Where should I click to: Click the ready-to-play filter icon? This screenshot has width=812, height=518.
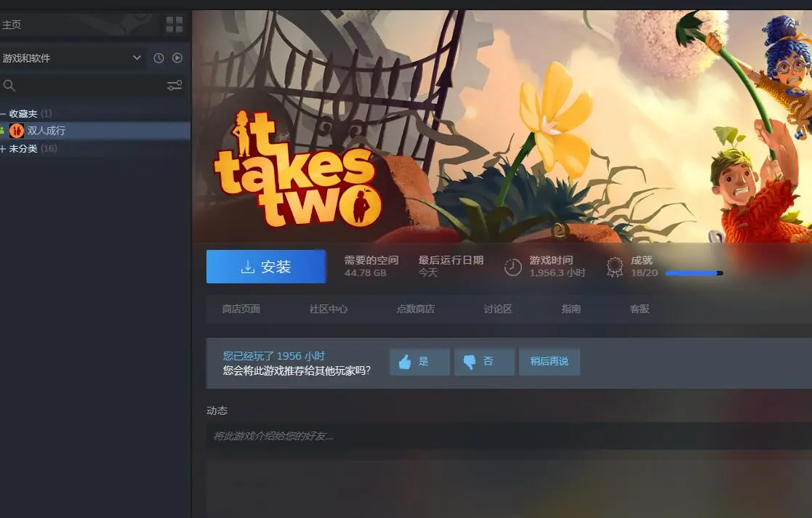point(177,58)
